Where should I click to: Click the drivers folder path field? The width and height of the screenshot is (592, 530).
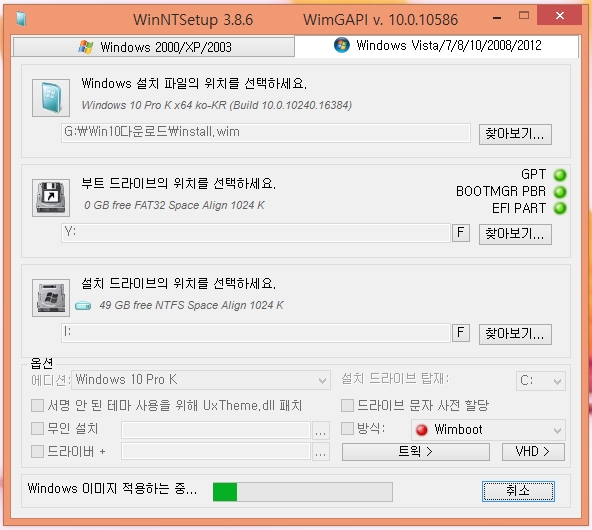click(216, 451)
